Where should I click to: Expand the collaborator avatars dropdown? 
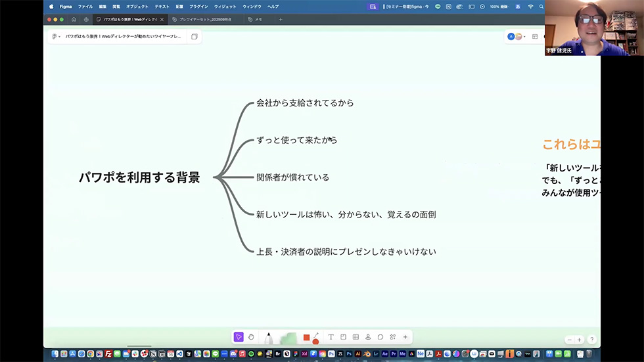525,37
